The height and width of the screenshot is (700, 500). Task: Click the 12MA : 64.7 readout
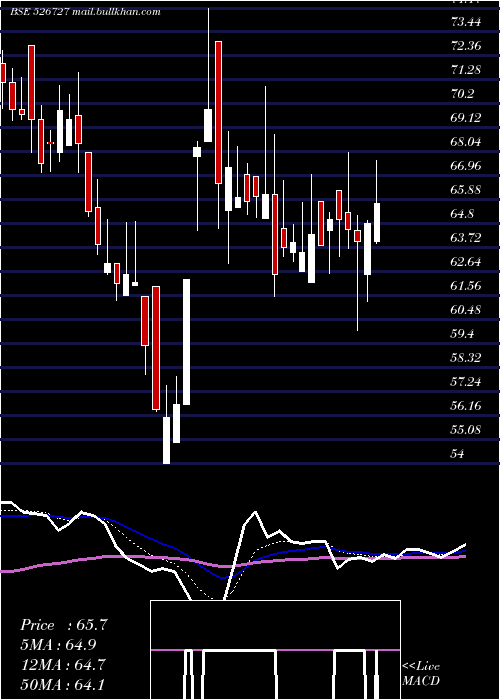[x=63, y=664]
